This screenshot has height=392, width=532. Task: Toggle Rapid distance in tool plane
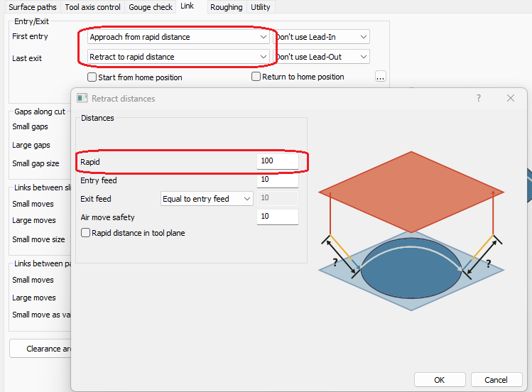coord(86,233)
